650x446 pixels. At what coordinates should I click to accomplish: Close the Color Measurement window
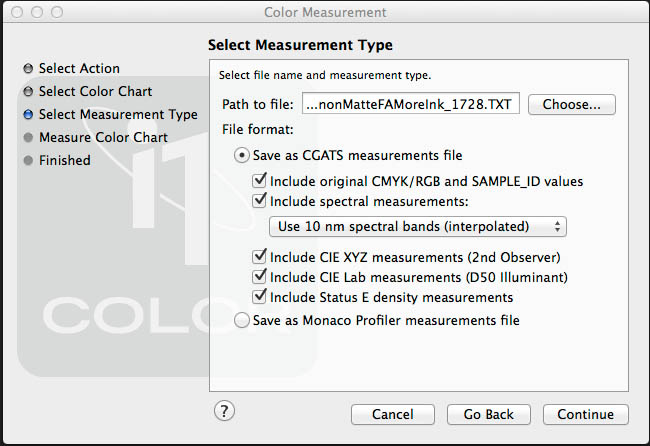coord(13,13)
